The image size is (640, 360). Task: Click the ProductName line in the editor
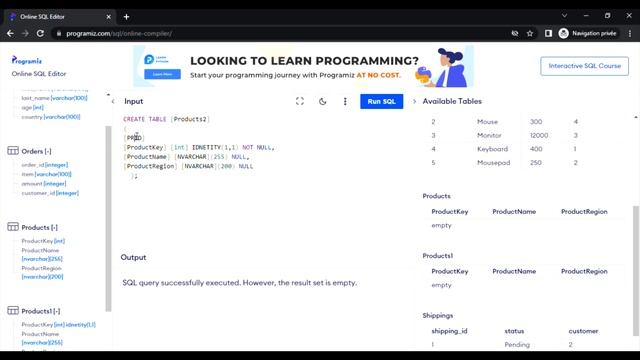pyautogui.click(x=187, y=157)
